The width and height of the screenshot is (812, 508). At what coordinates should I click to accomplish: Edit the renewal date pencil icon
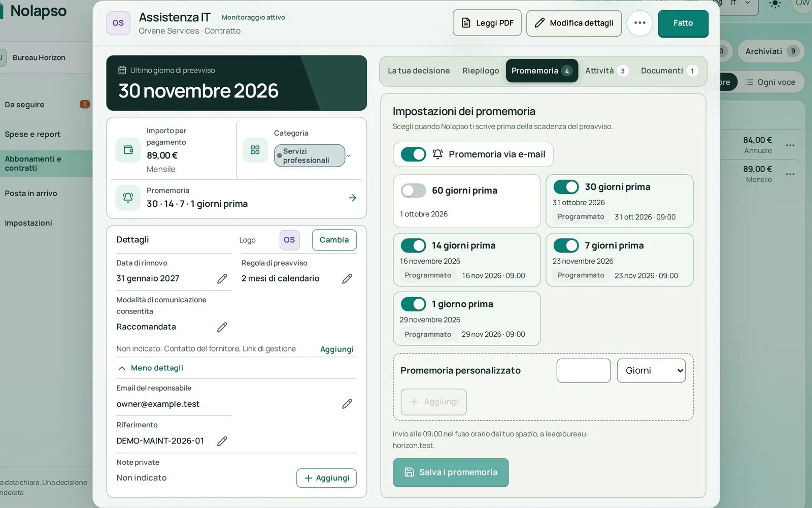(x=222, y=278)
